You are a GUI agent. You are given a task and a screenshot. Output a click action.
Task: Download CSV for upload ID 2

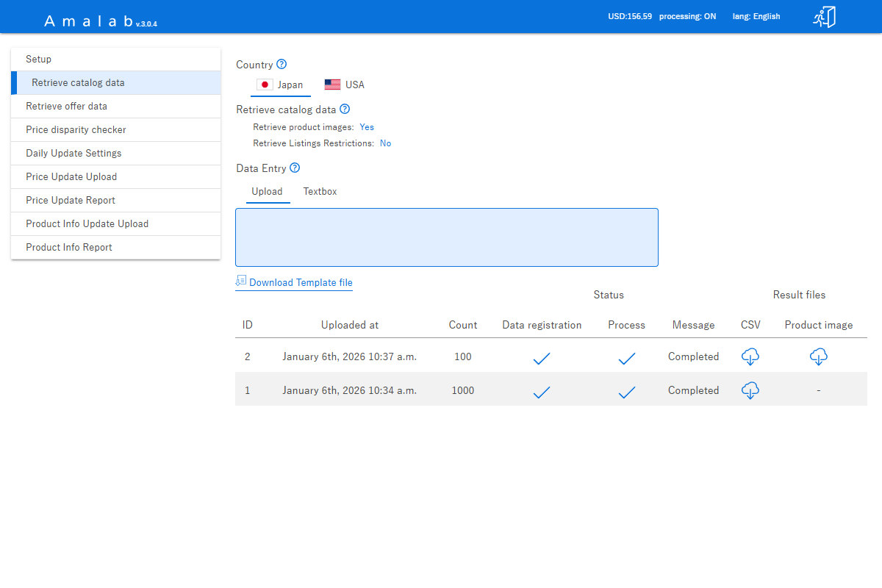click(750, 356)
